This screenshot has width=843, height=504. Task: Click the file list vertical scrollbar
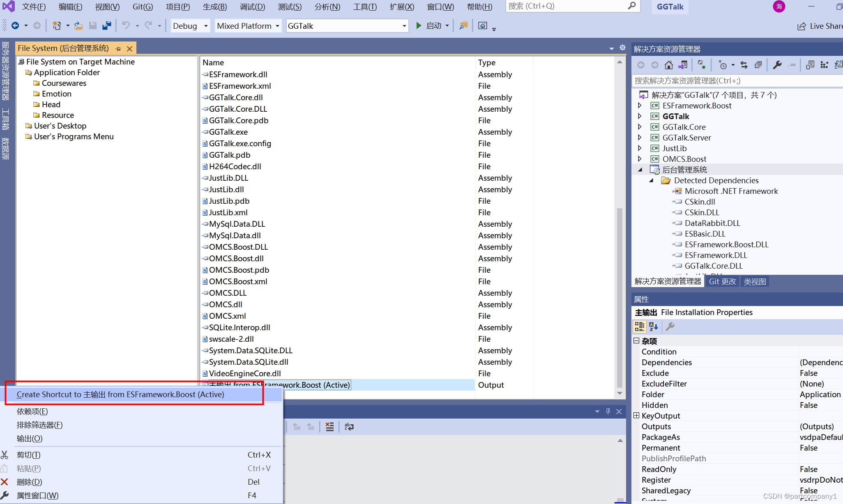(x=620, y=298)
